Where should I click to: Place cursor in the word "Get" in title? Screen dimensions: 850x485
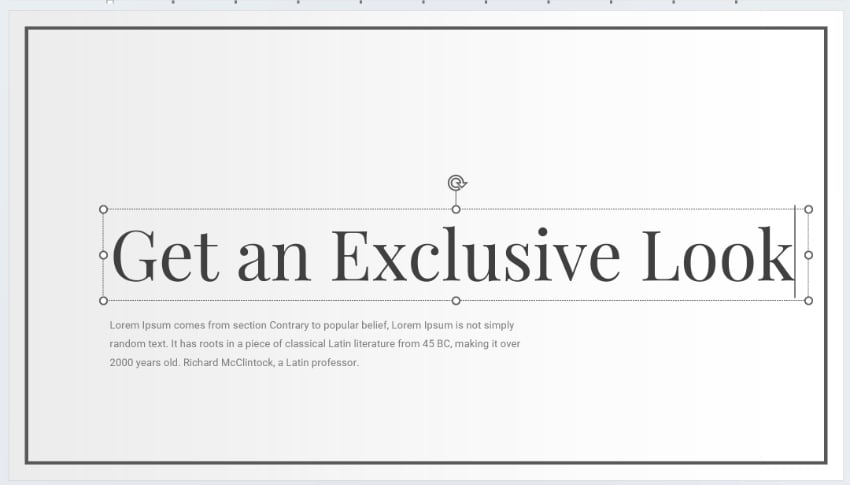tap(165, 255)
